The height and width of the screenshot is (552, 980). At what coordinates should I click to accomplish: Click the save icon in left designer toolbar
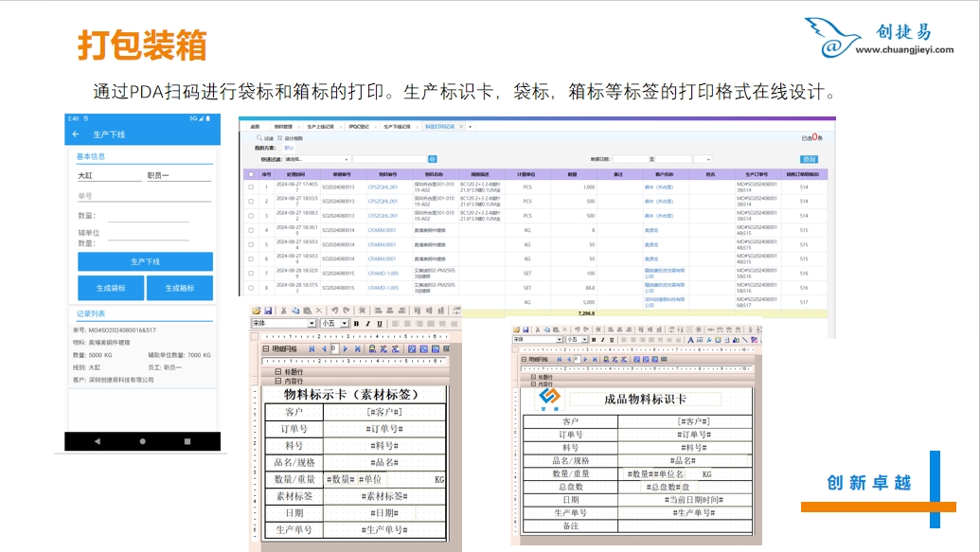tap(269, 311)
